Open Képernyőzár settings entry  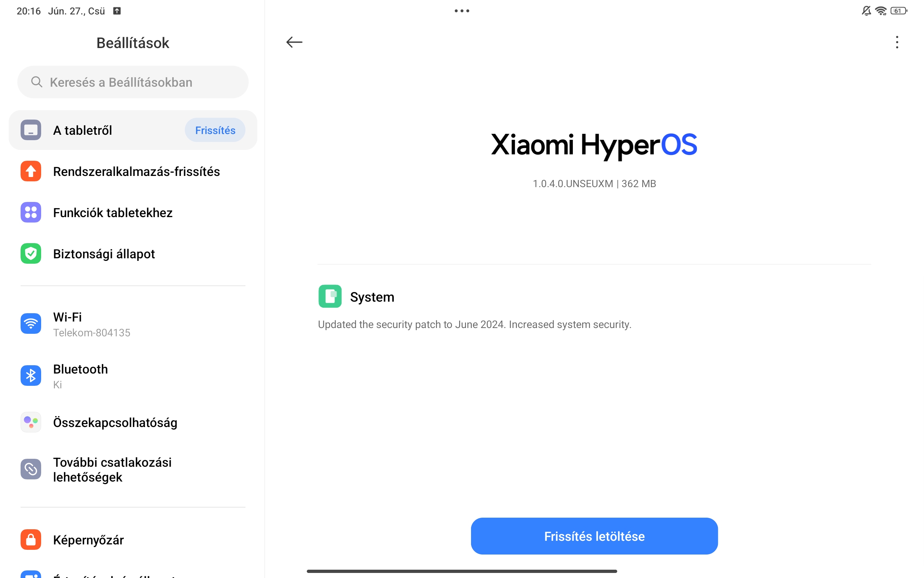(133, 539)
